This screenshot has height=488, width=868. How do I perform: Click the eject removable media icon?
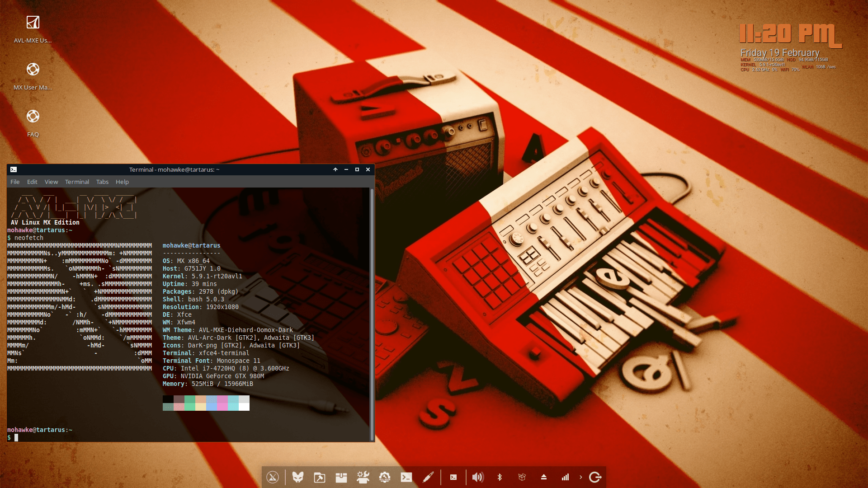pos(544,477)
